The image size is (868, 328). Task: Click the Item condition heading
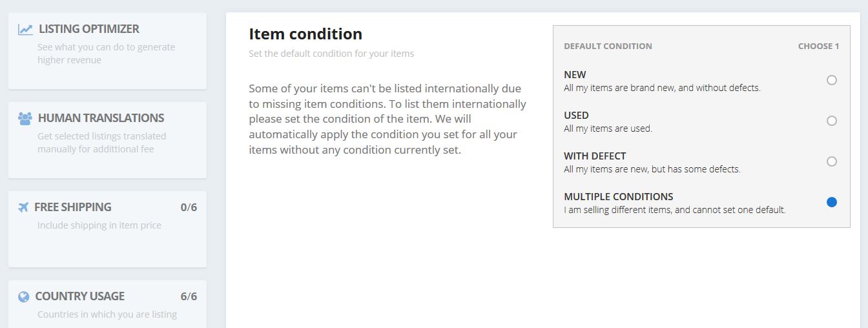pos(305,34)
